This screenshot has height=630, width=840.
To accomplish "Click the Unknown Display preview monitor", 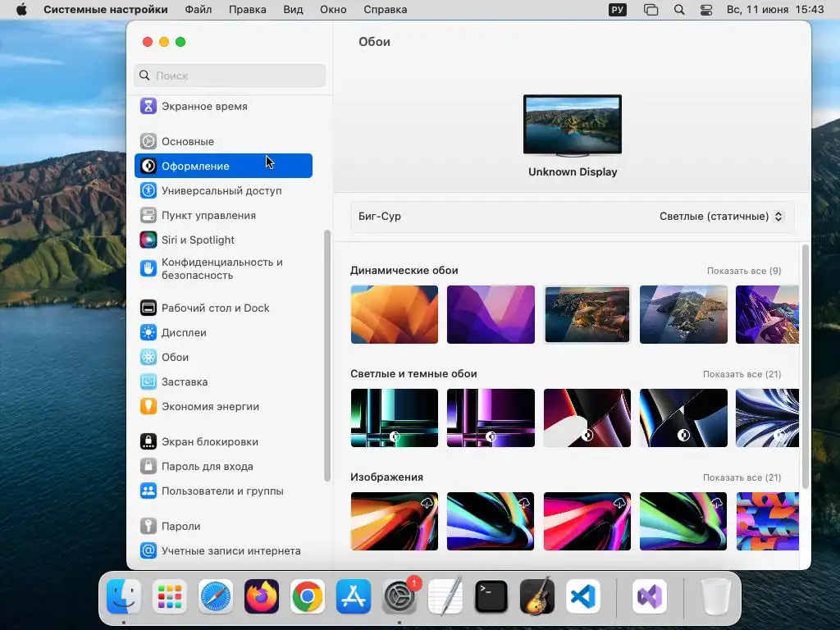I will (573, 126).
